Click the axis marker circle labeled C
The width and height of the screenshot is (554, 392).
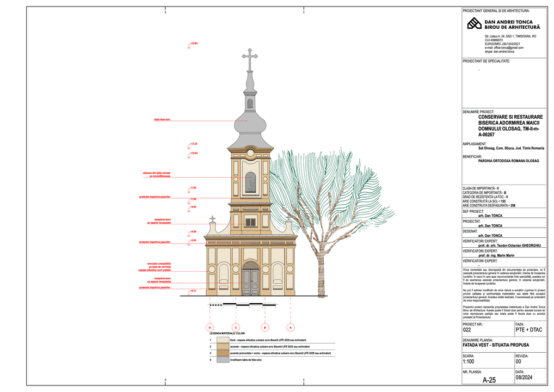[236, 327]
